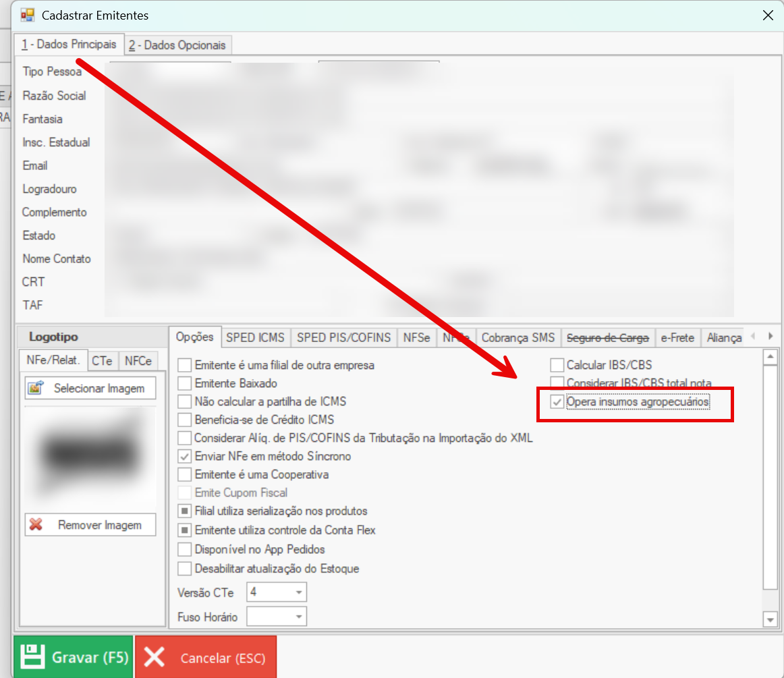
Task: Check Considerar Alíq. de PIS/COFINS option
Action: 184,438
